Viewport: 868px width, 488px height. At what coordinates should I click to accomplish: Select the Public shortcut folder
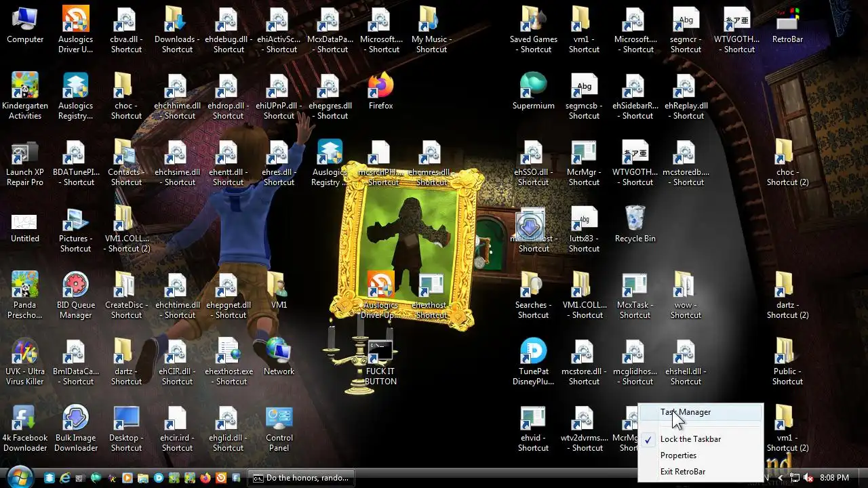[x=787, y=363]
